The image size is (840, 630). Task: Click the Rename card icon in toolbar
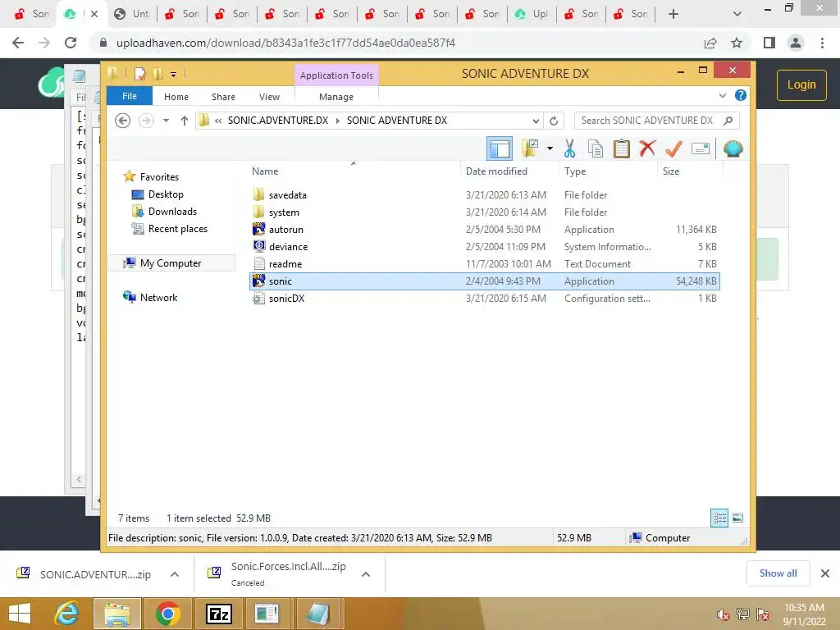coord(701,148)
